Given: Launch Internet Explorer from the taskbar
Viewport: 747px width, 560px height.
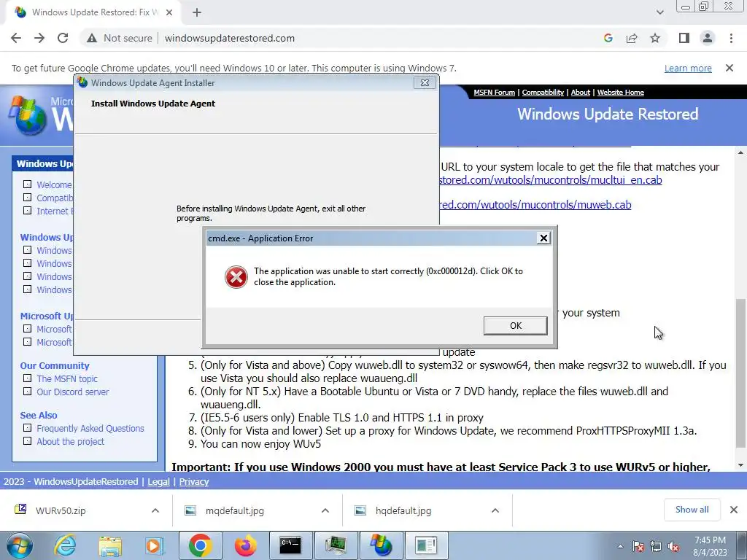Looking at the screenshot, I should pos(65,545).
